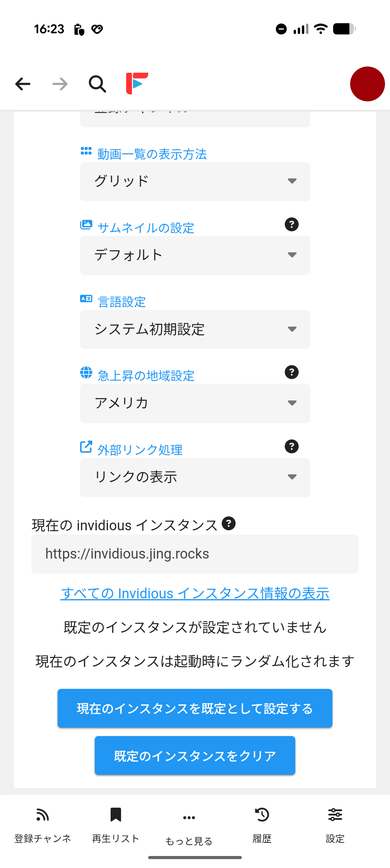The height and width of the screenshot is (868, 390).
Task: Focus the invidious instance URL field
Action: click(195, 554)
